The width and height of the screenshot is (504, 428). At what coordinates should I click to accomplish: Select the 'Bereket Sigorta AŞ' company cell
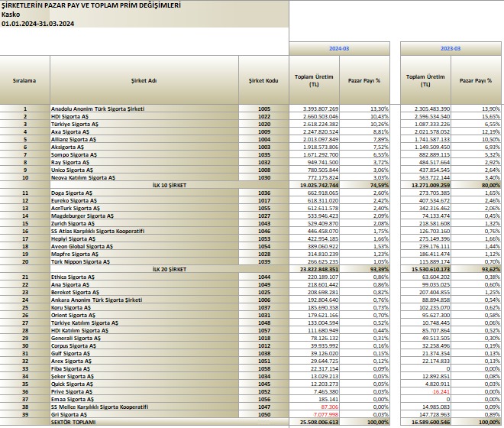click(144, 292)
